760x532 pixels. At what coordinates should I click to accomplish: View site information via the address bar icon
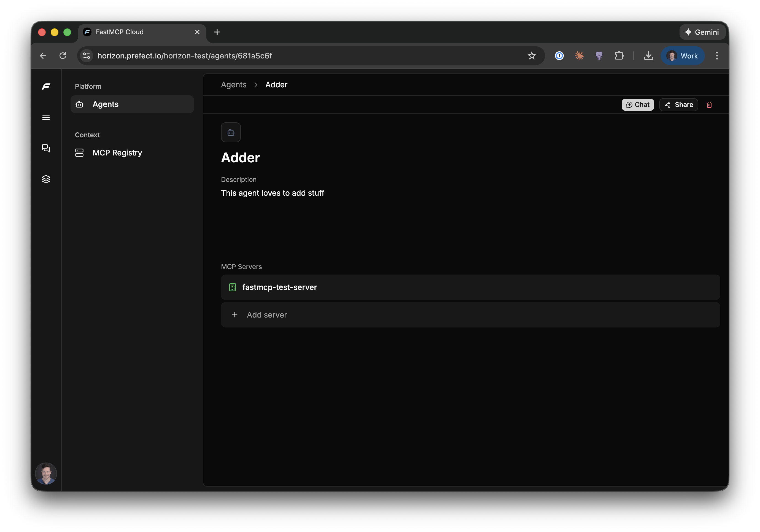point(86,56)
